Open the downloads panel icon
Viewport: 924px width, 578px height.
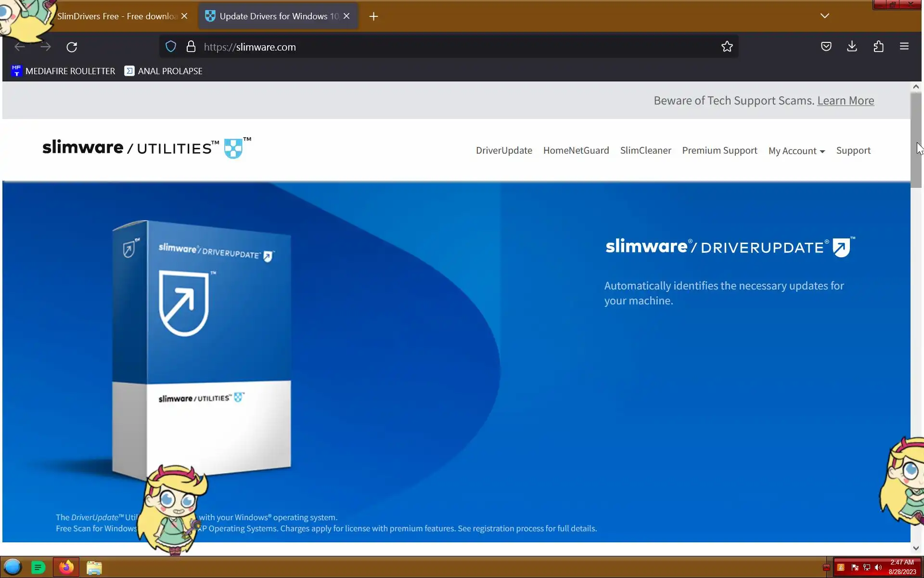tap(852, 46)
